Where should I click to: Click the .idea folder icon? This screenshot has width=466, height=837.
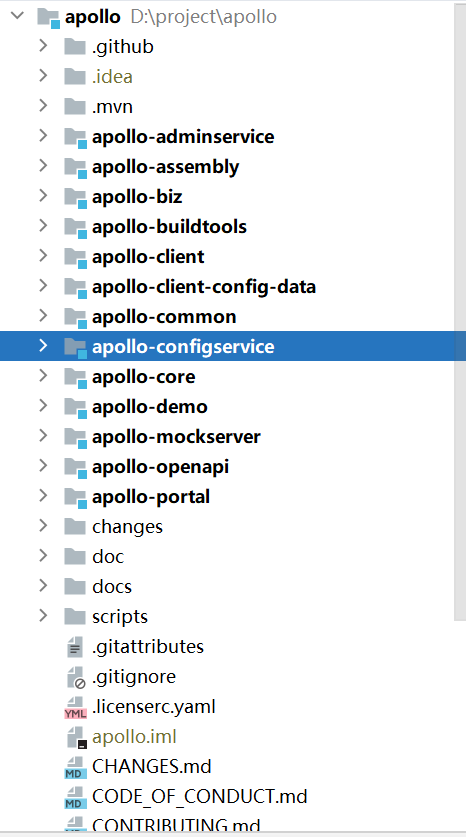coord(75,76)
